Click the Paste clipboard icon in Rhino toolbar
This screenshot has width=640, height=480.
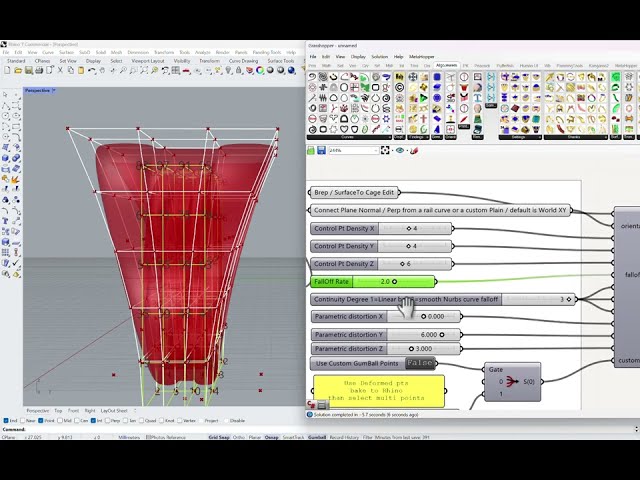coord(81,70)
